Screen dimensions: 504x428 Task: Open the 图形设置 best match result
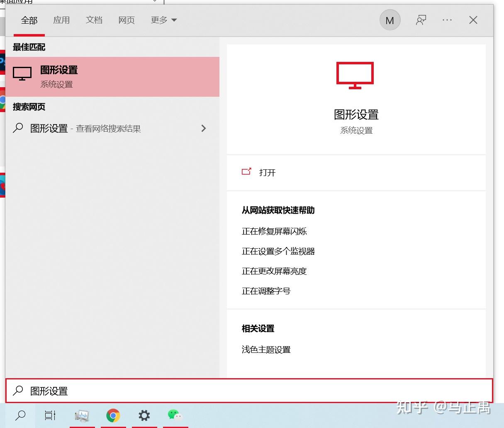(x=112, y=77)
